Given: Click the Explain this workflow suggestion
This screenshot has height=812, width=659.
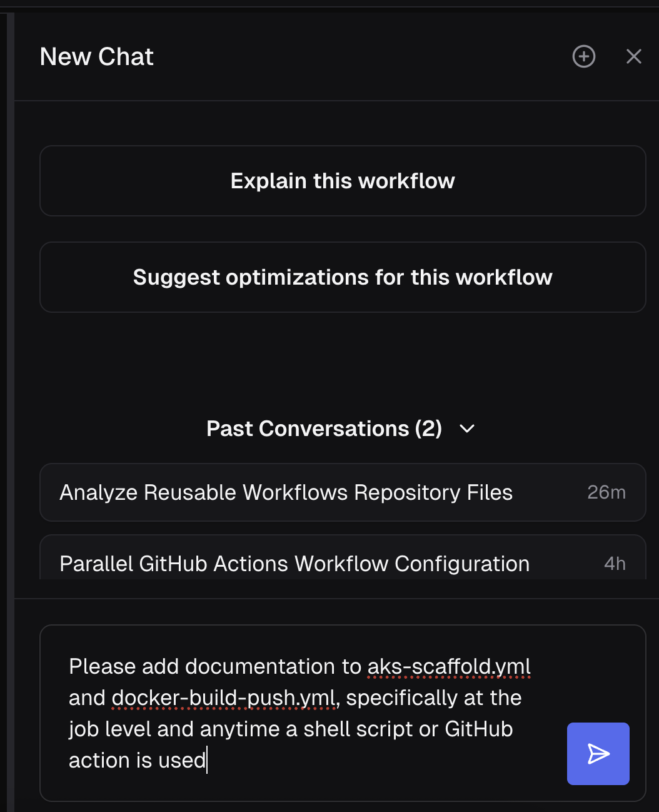Looking at the screenshot, I should 343,181.
